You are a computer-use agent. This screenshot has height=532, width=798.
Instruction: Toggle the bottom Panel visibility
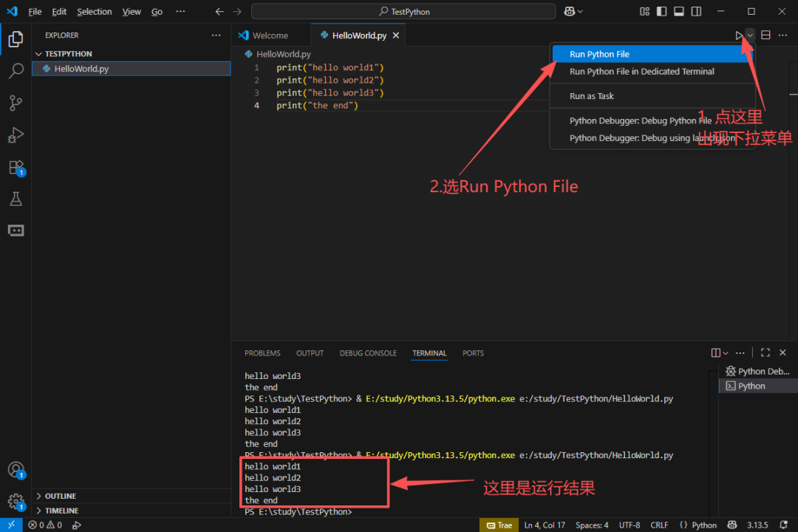[679, 11]
